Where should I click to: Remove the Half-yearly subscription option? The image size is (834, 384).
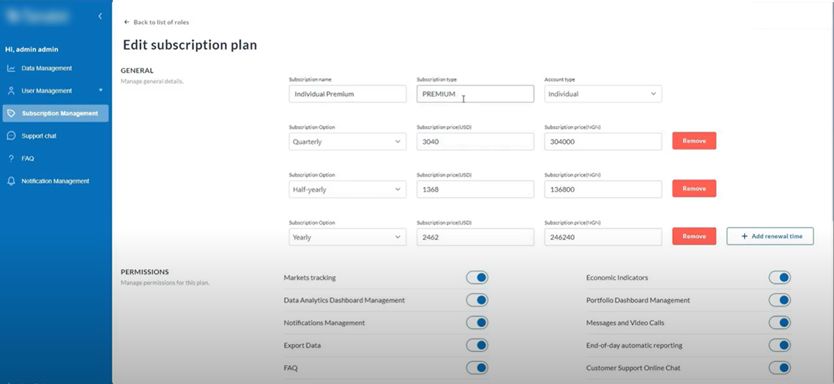pos(694,188)
